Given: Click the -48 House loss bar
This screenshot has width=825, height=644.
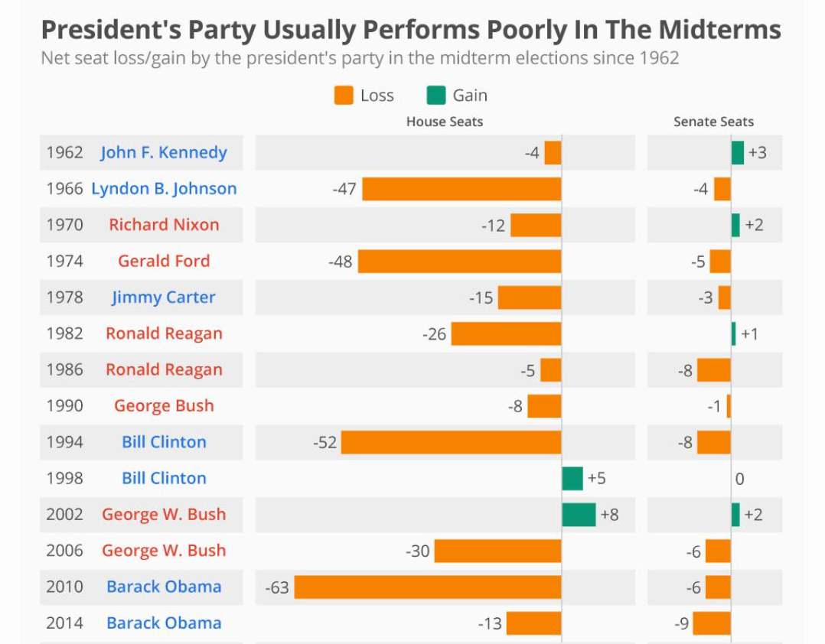Looking at the screenshot, I should [459, 262].
